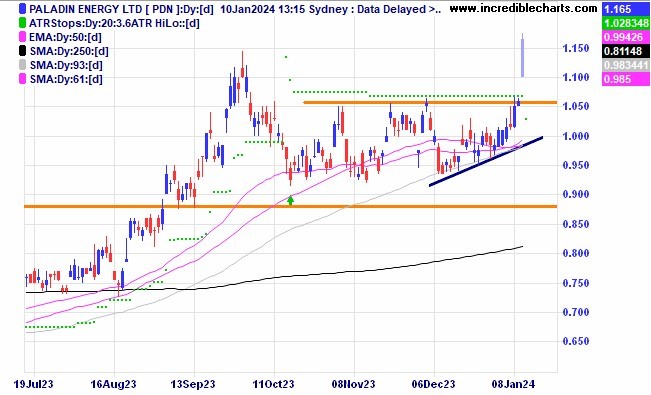Select the SMA:Dy:250:[d] legend label
This screenshot has height=395, width=651.
tap(69, 52)
